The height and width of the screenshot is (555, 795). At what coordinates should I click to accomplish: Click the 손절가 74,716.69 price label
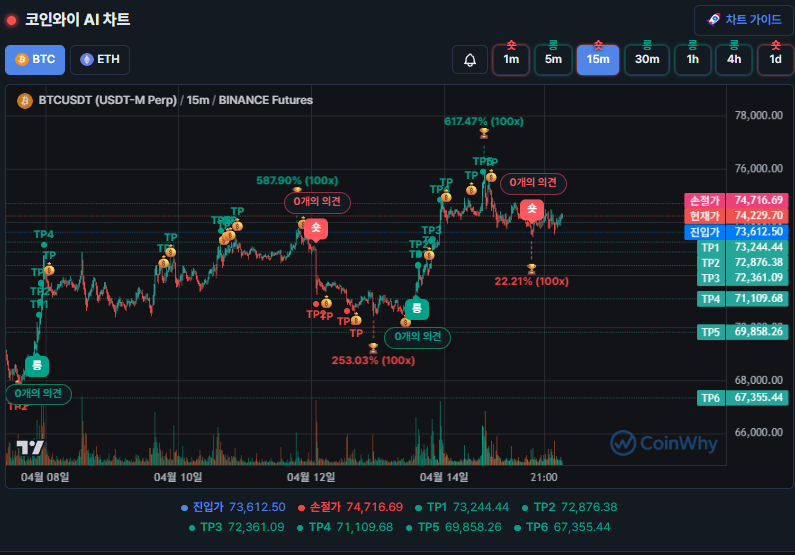(736, 200)
